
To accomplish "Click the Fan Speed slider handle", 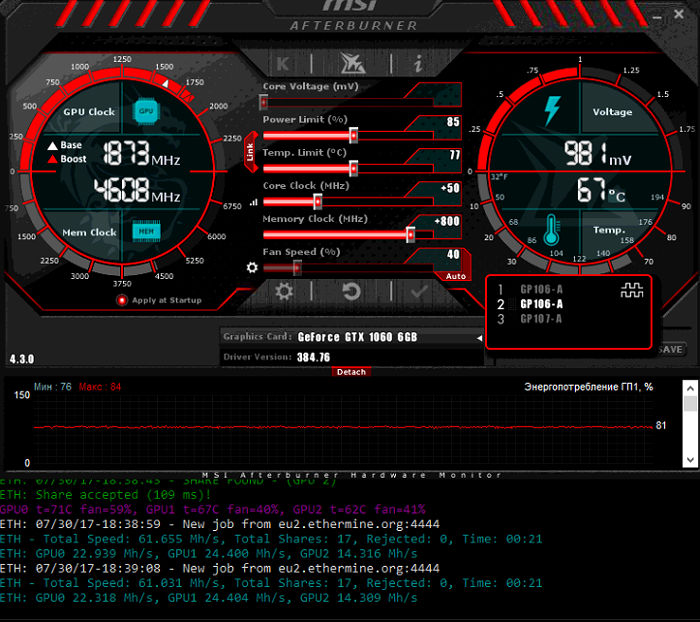I will tap(297, 268).
